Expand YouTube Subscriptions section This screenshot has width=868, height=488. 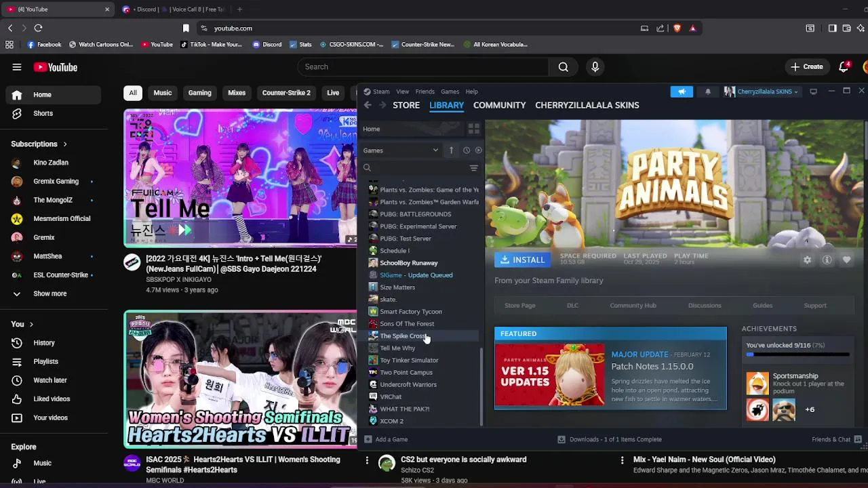[39, 144]
